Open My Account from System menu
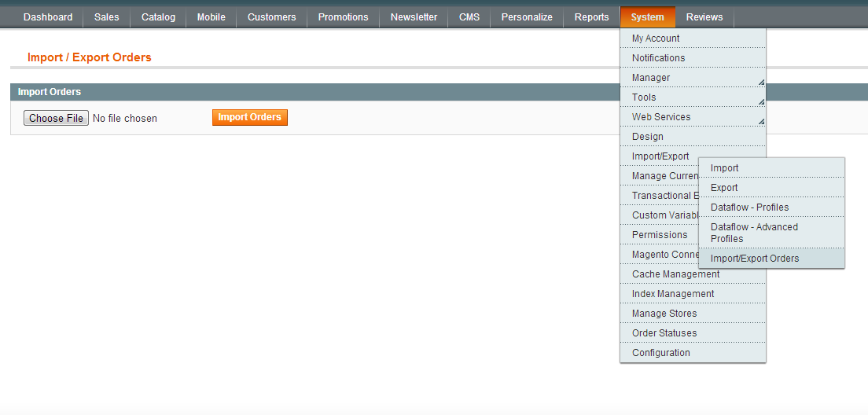 [656, 39]
